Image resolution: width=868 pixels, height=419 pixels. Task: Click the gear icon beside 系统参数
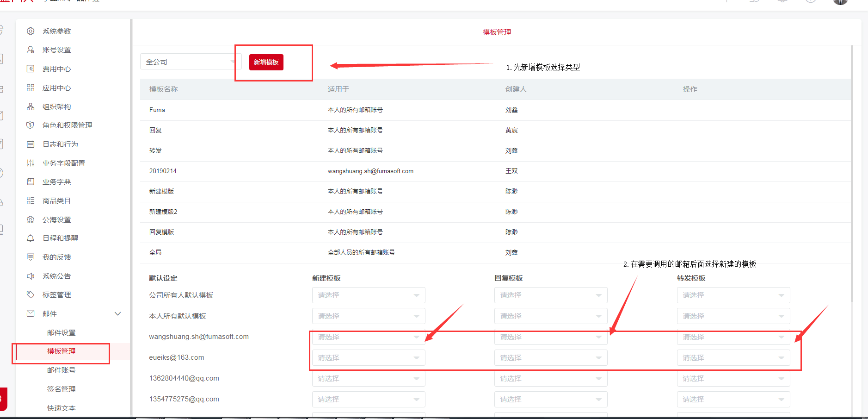coord(31,31)
